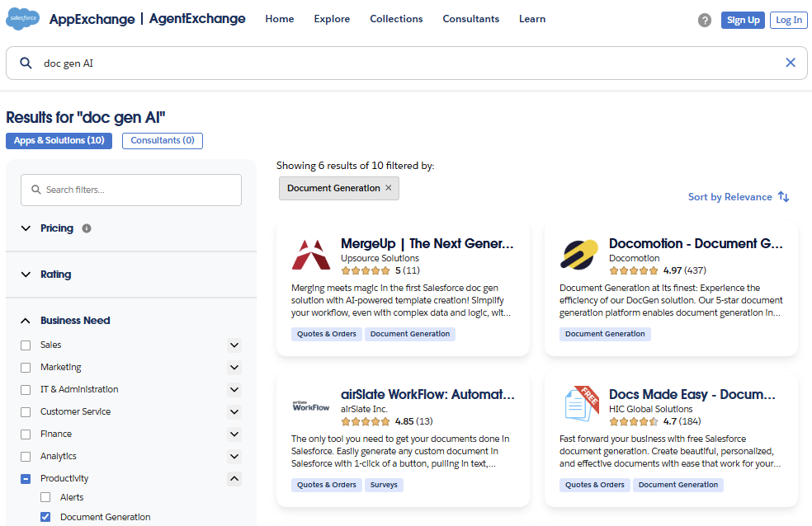Uncheck the Document Generation checkbox

[x=45, y=517]
